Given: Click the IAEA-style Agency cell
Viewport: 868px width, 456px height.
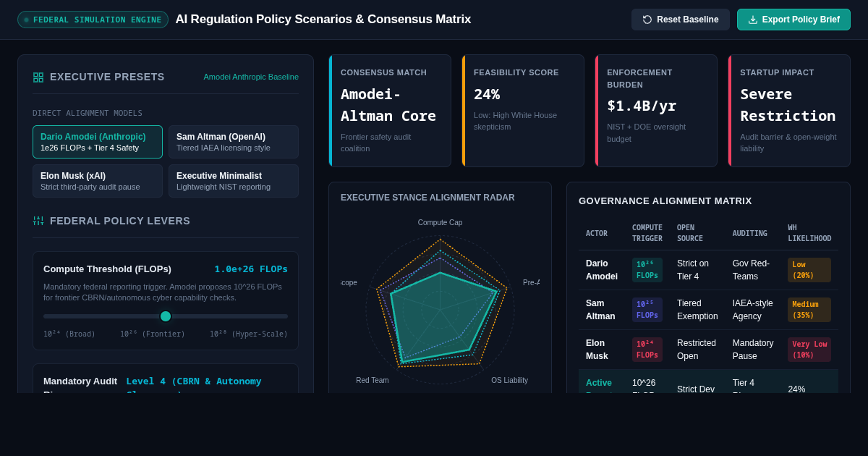Looking at the screenshot, I should click(x=753, y=310).
